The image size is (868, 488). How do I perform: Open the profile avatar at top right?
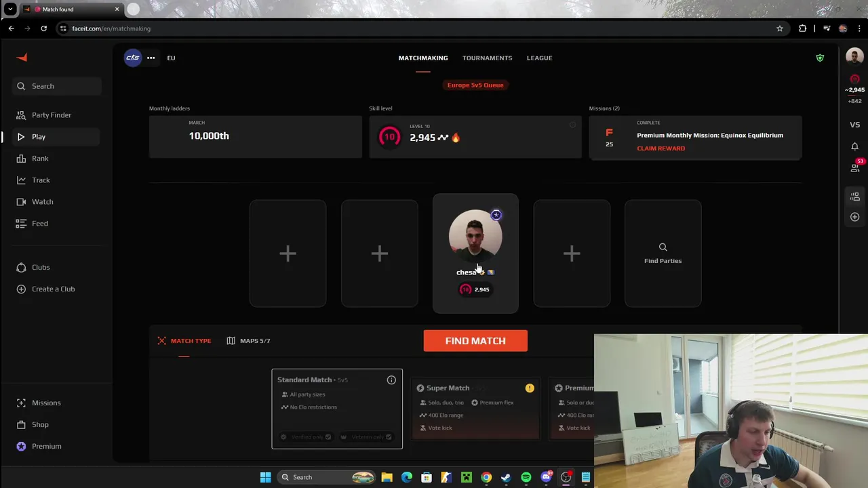pos(854,57)
